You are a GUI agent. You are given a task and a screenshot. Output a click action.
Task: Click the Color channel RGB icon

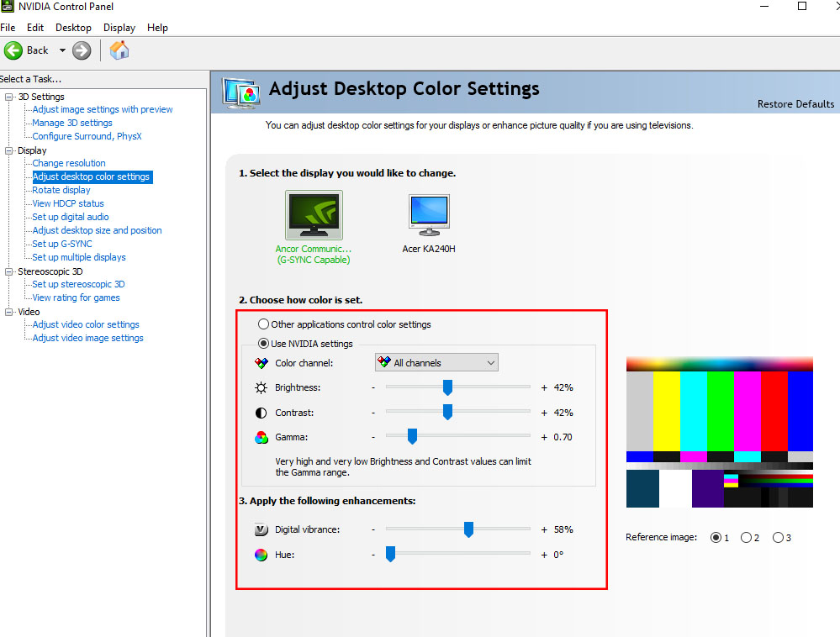coord(262,364)
